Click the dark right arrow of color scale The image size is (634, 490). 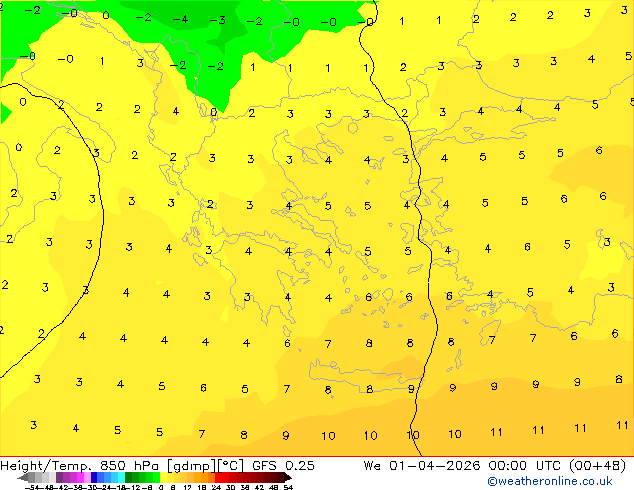click(288, 477)
